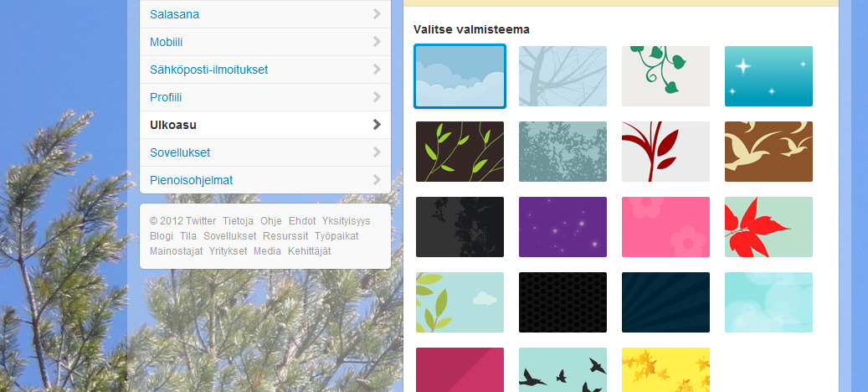This screenshot has width=868, height=392.
Task: Open the Yritykset footer link
Action: 228,250
